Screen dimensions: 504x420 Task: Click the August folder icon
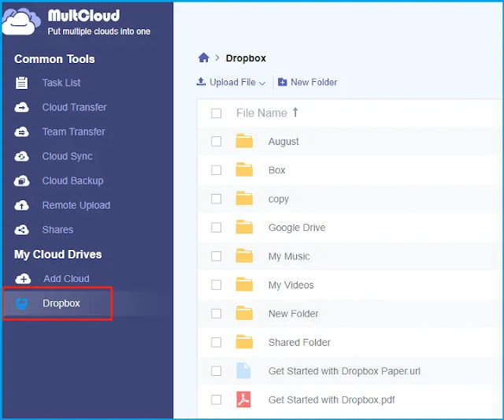(x=244, y=141)
